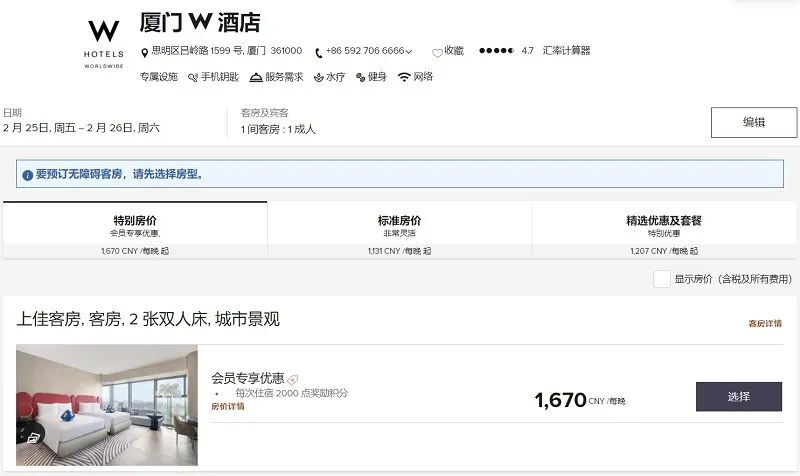Click the service request bell icon

tap(256, 78)
